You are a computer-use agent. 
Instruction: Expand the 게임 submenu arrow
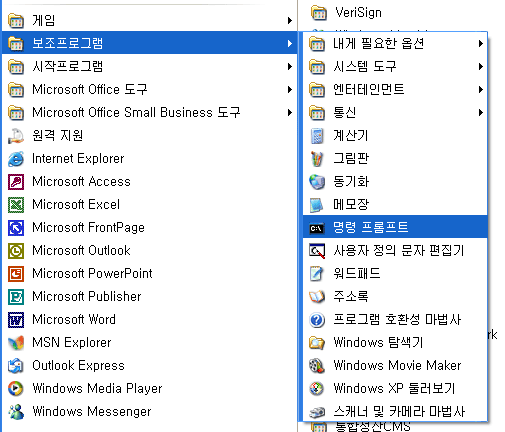(x=290, y=21)
